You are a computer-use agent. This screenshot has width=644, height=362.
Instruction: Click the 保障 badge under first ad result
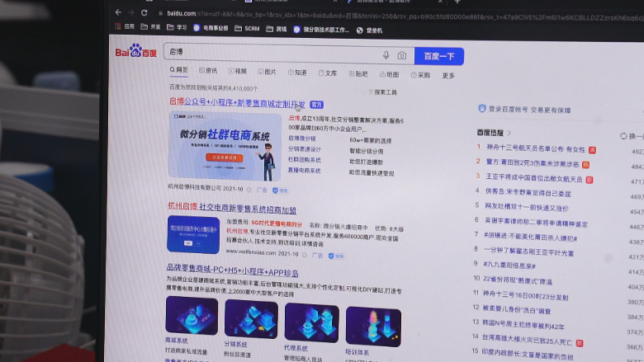click(x=280, y=190)
